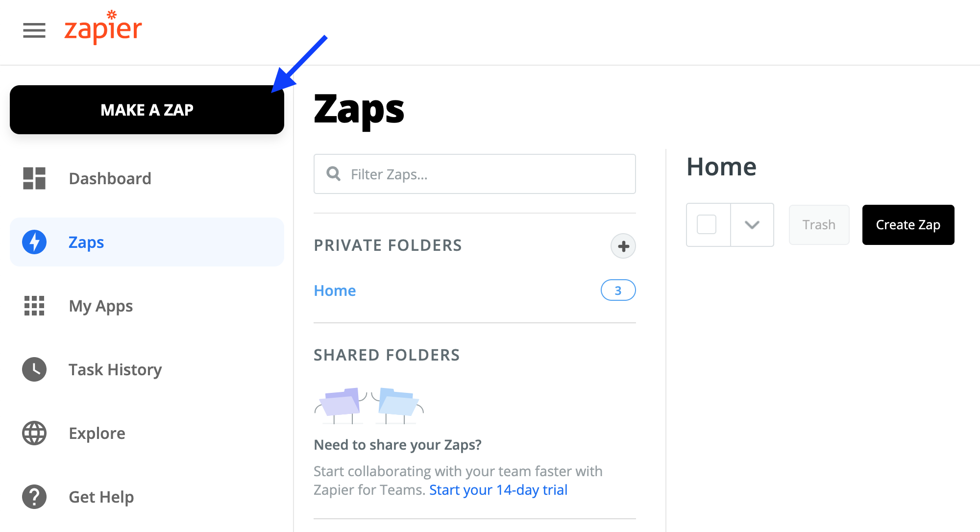
Task: Click the Trash button
Action: (x=819, y=225)
